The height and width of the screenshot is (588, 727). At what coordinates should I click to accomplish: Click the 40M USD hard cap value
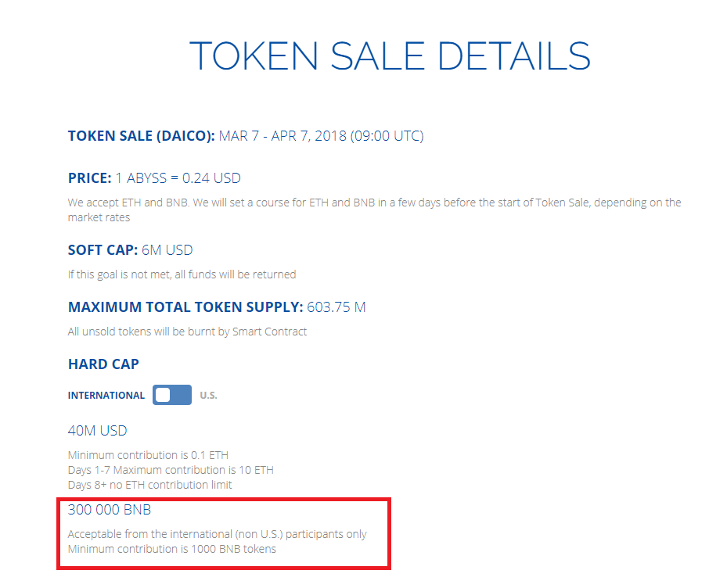[97, 431]
